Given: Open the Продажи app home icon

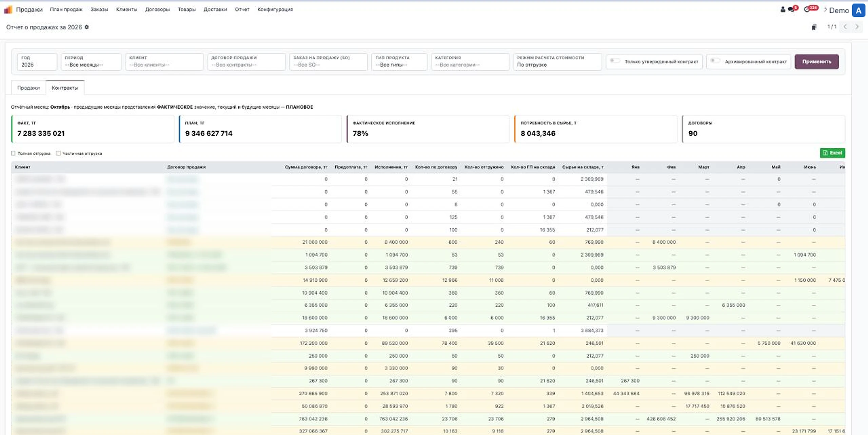Looking at the screenshot, I should click(8, 10).
